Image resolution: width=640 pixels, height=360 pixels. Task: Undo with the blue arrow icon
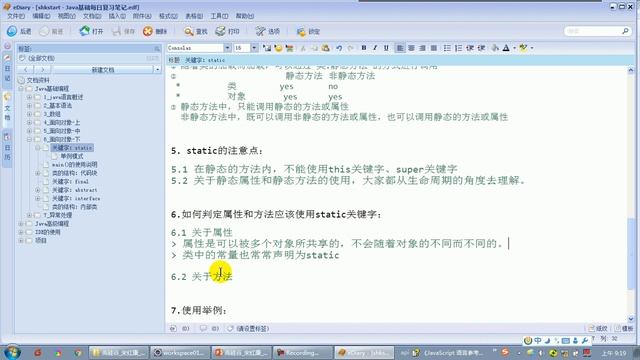coord(339,48)
